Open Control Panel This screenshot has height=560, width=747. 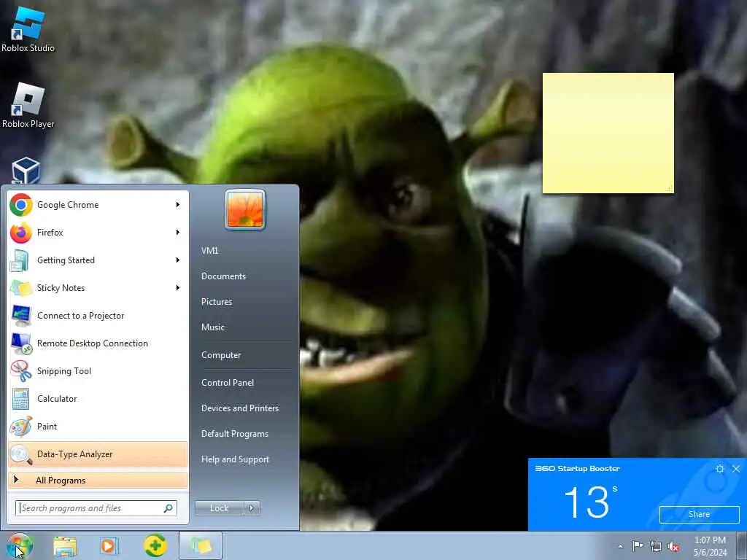pyautogui.click(x=228, y=383)
